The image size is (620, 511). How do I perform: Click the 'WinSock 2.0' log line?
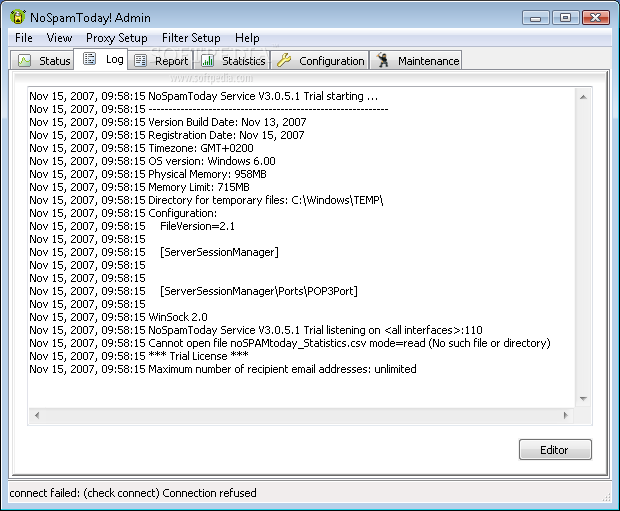(x=118, y=317)
